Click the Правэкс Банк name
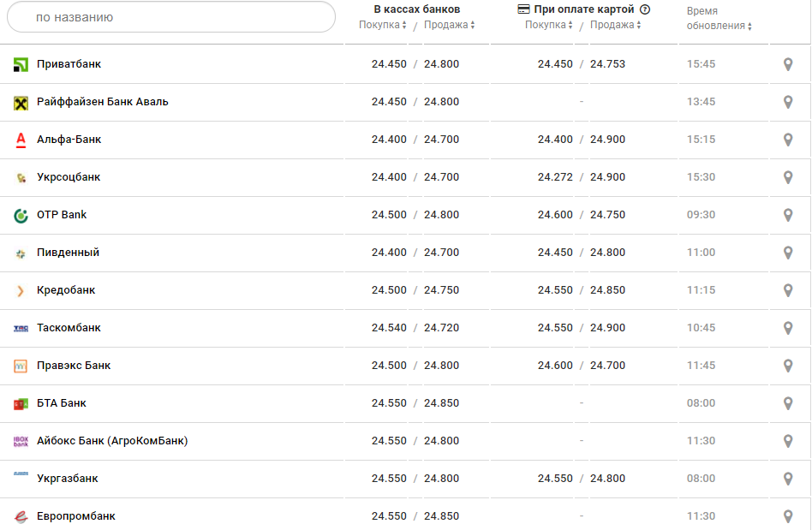The width and height of the screenshot is (812, 530). 74,366
